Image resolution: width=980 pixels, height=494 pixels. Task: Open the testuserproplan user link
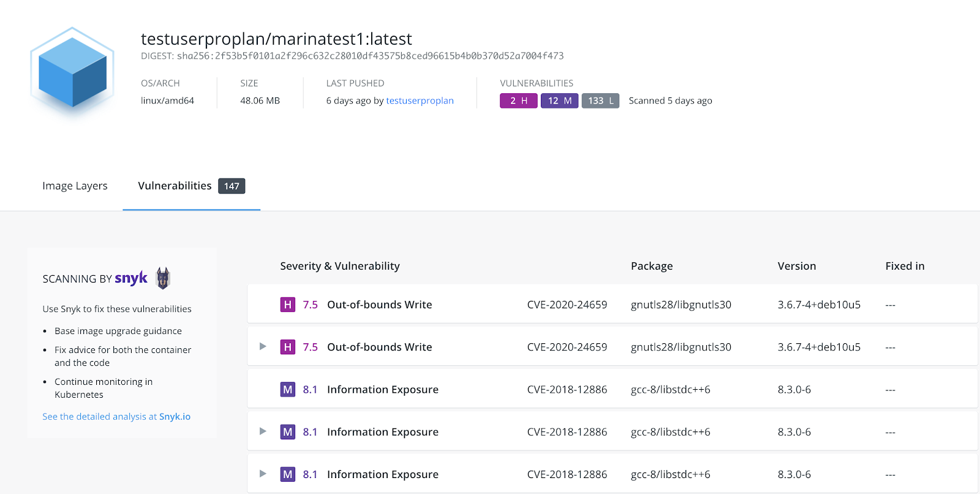coord(420,101)
